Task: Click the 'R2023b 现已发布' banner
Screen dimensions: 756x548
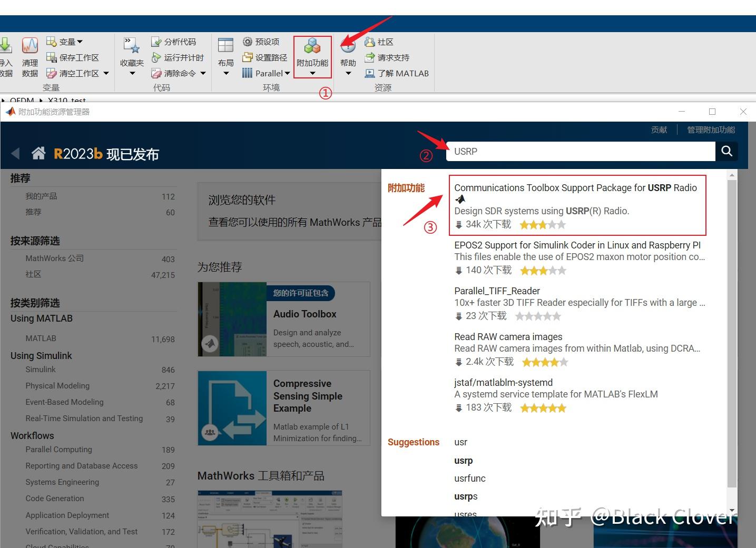Action: point(106,154)
